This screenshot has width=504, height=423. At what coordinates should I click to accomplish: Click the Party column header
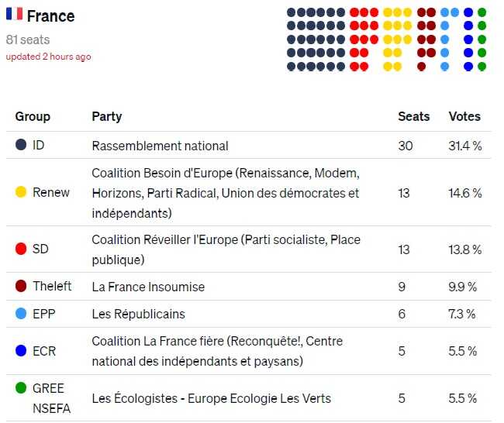click(106, 116)
